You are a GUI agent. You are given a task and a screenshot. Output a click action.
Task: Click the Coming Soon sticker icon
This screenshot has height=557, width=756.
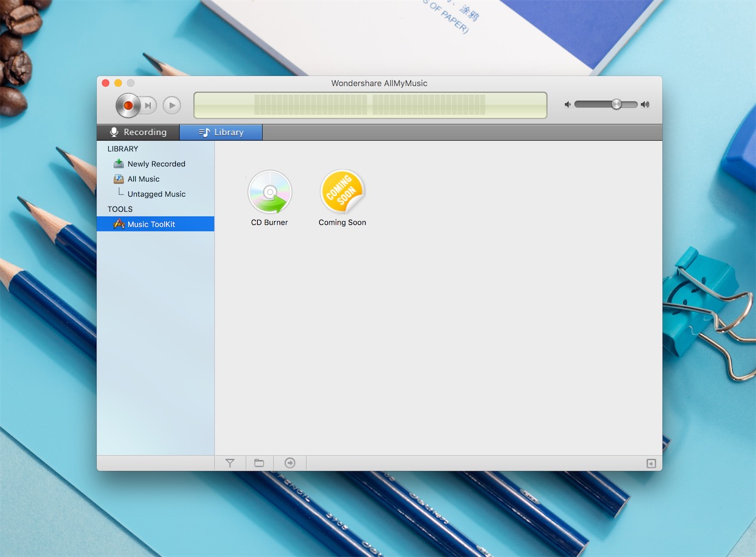[342, 192]
